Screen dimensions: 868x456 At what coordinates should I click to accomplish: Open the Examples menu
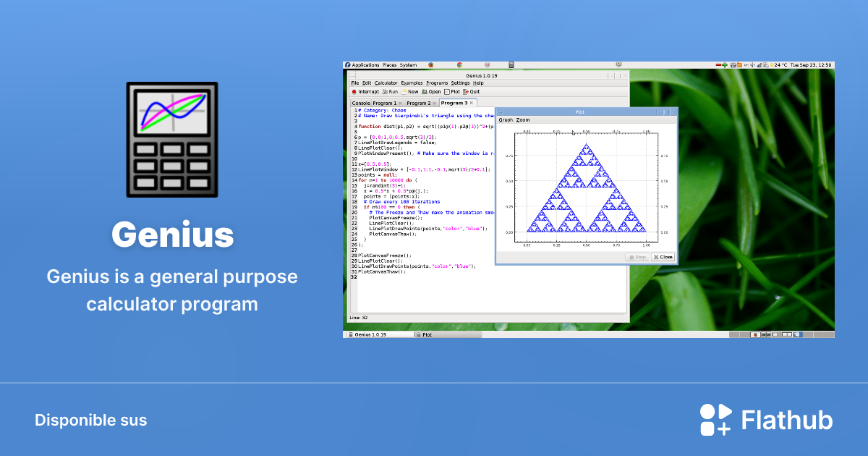pos(412,83)
